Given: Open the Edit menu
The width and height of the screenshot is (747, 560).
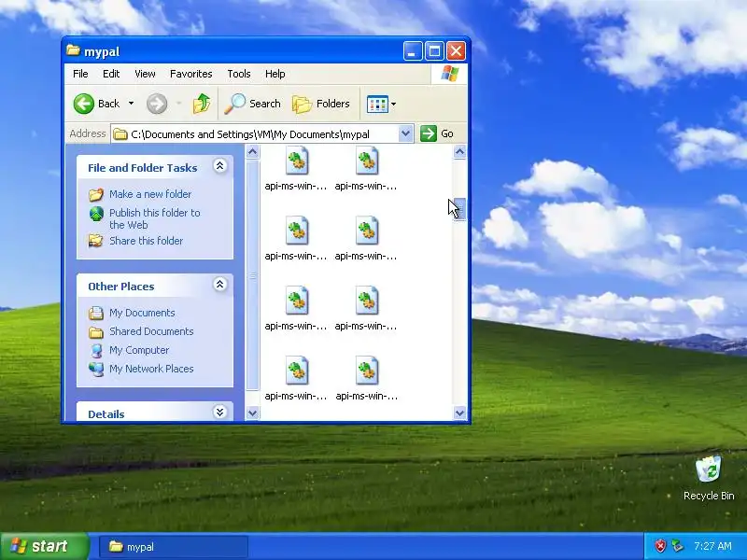Looking at the screenshot, I should coord(111,74).
